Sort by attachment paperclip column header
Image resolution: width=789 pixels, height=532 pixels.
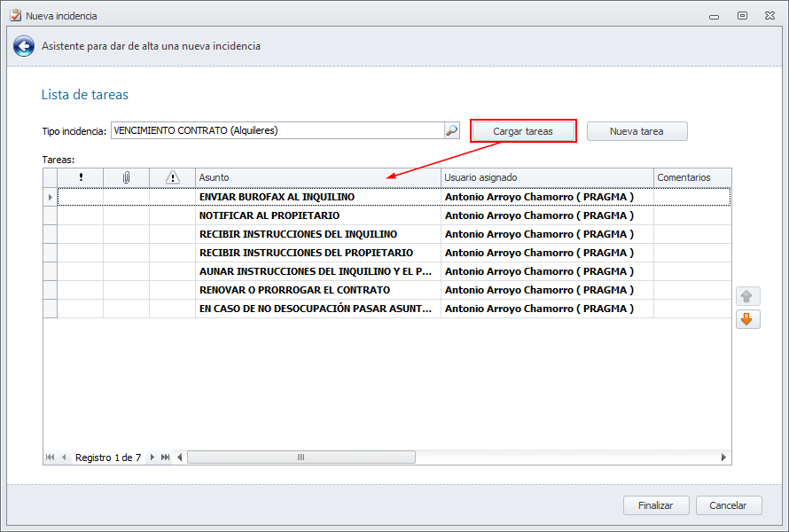[x=126, y=177]
